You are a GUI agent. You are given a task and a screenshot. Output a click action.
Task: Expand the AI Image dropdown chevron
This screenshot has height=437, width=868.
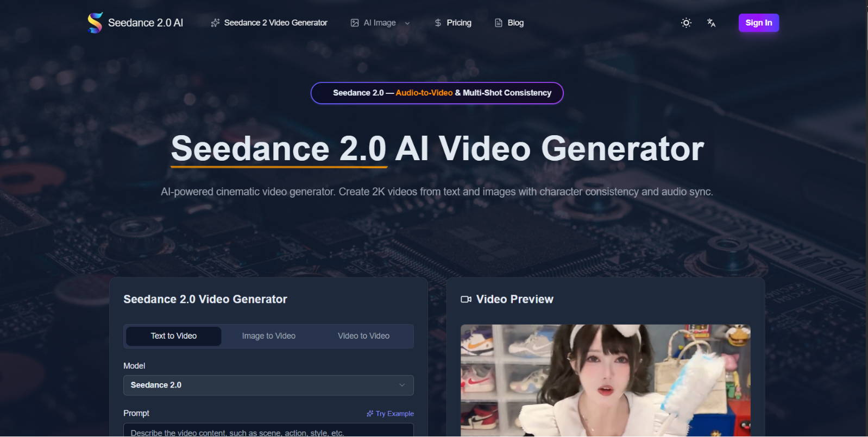tap(407, 23)
